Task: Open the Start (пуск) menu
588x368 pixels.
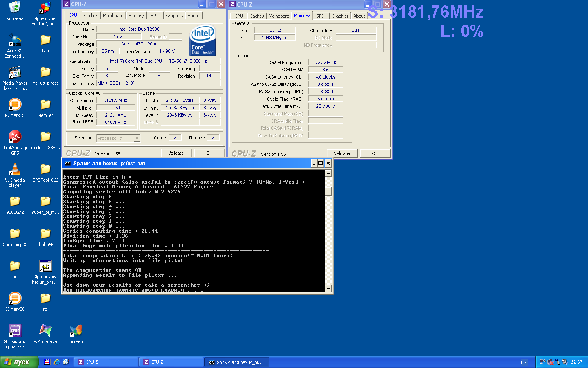Action: pos(19,362)
